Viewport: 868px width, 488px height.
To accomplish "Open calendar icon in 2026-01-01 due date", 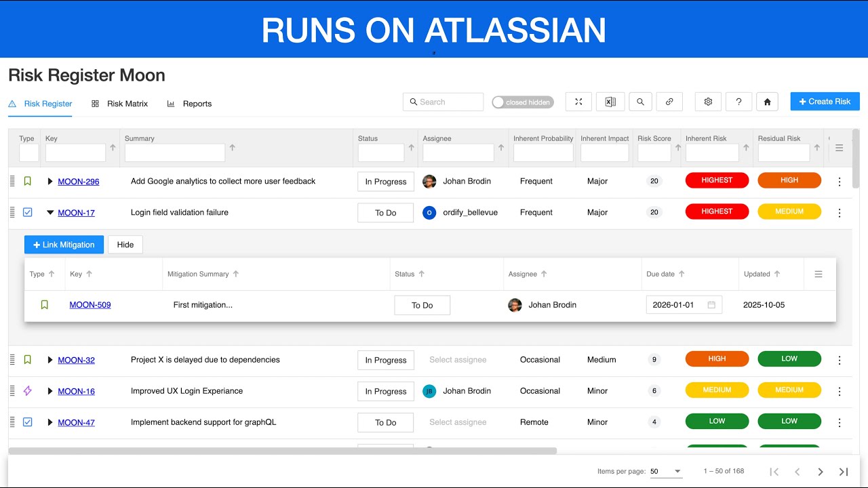I will click(711, 305).
